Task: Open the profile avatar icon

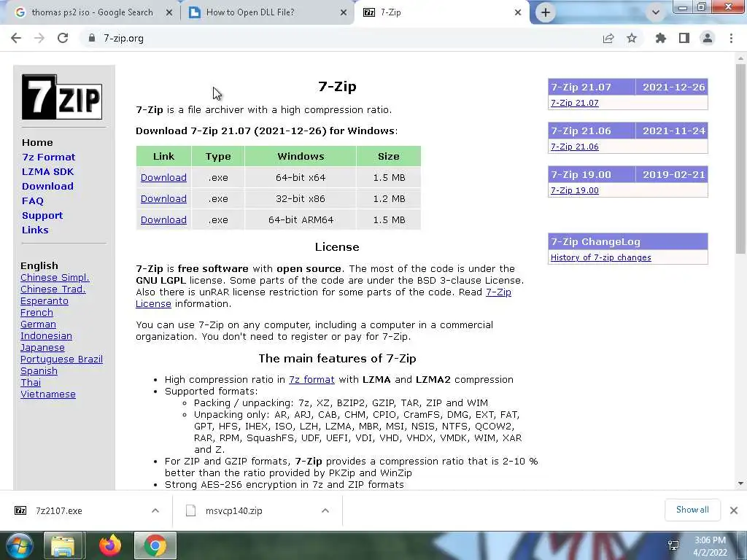Action: point(708,38)
